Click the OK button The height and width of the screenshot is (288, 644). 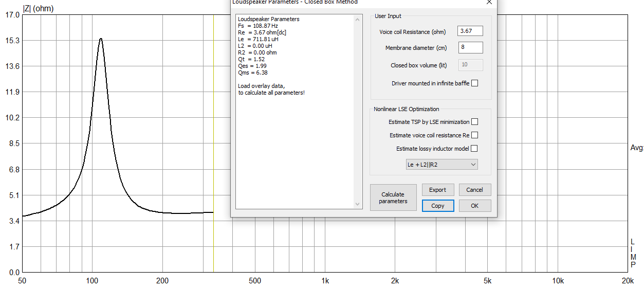point(475,206)
